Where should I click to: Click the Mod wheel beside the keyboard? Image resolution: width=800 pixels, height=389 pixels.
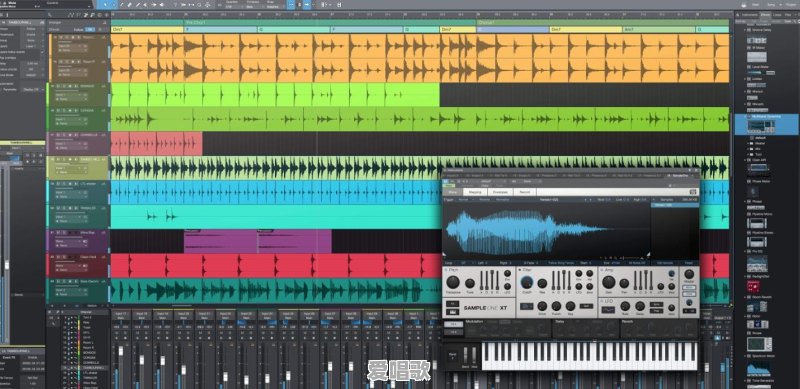click(x=474, y=355)
